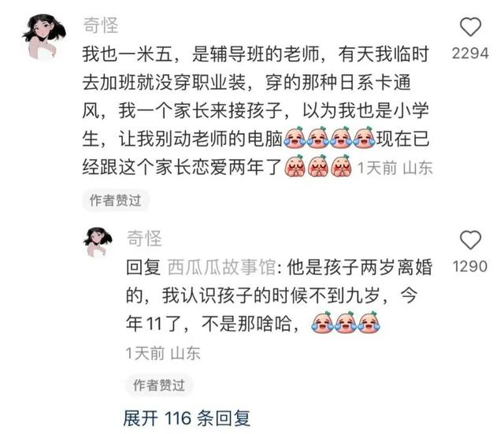Like the top comment with heart icon
504x434 pixels.
click(x=470, y=27)
